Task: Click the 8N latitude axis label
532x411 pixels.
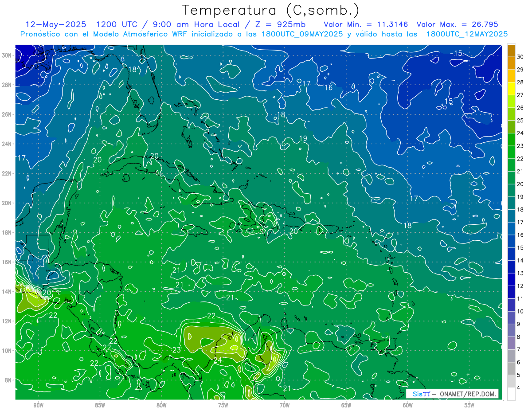Action: click(x=8, y=380)
